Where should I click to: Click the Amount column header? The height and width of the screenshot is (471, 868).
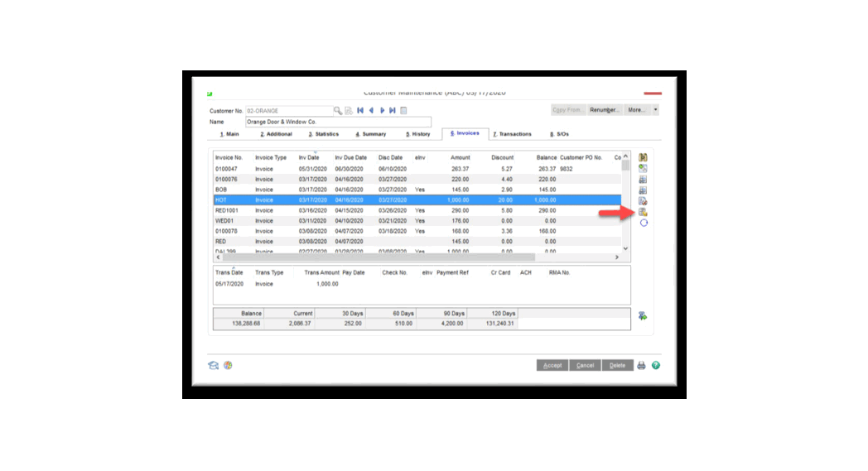tap(460, 158)
